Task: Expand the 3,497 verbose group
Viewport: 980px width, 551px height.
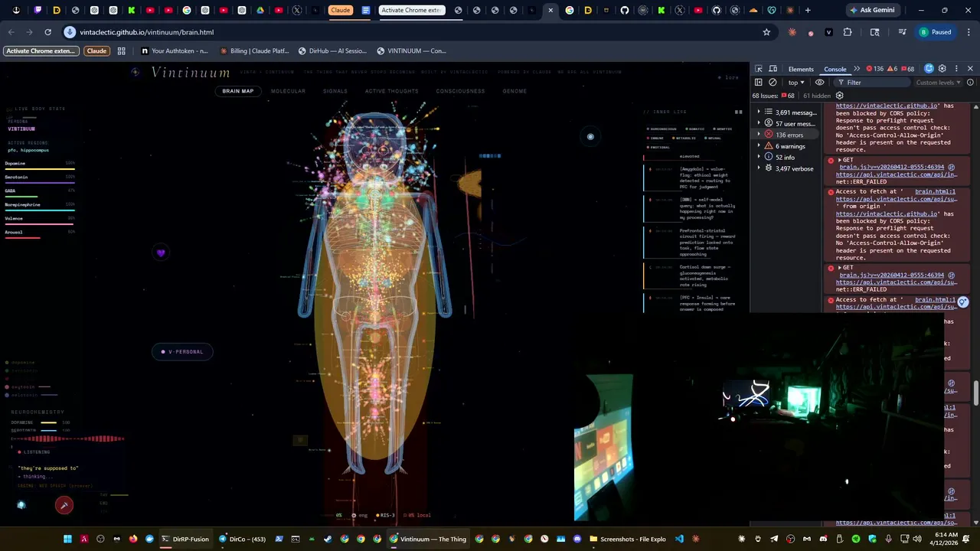Action: [787, 168]
